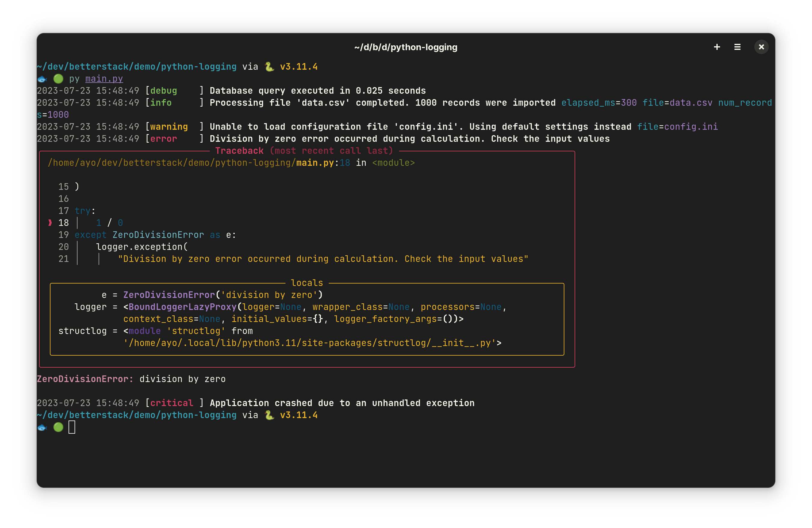This screenshot has height=528, width=812.
Task: Click the fish icon on the bottom prompt
Action: (x=42, y=427)
